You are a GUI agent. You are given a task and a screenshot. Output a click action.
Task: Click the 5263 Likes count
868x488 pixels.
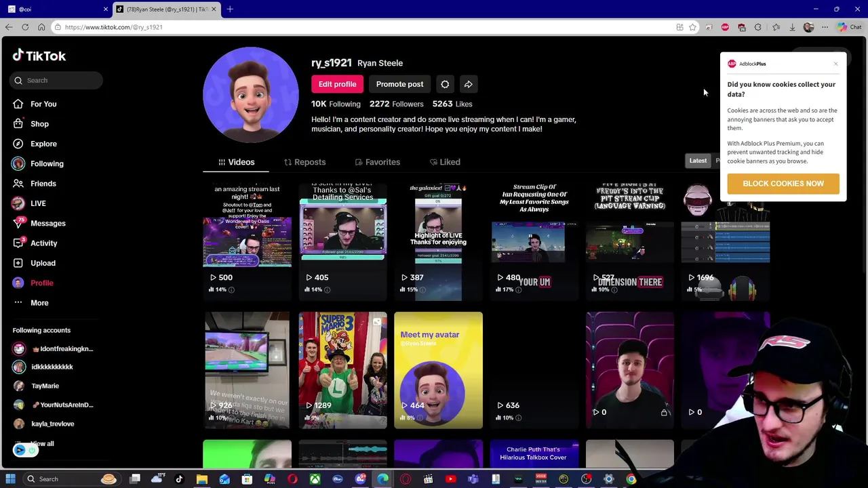point(452,104)
